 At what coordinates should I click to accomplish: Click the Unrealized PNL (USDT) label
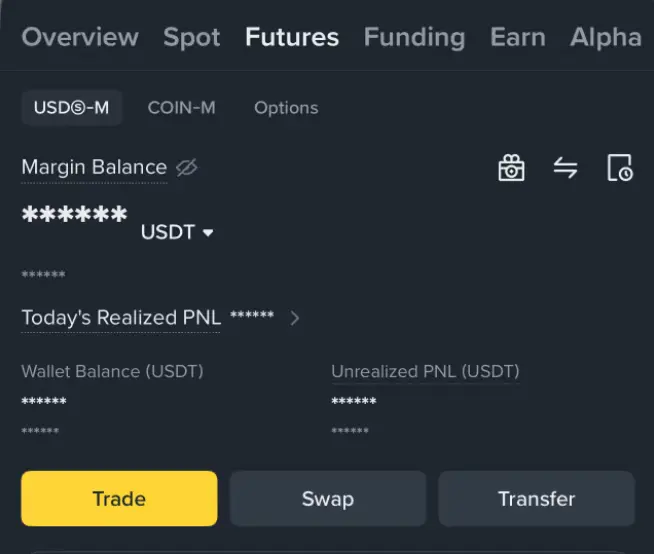pos(425,372)
